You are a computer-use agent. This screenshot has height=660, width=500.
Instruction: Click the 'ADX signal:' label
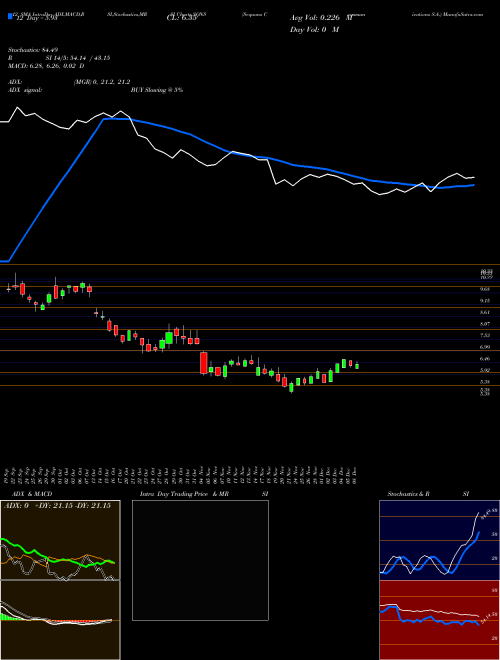coord(25,90)
